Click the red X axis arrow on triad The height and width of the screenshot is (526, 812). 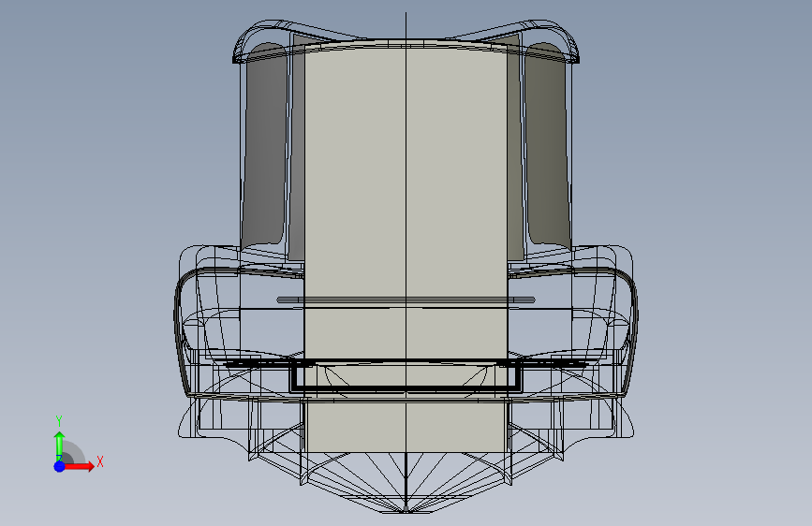click(79, 466)
